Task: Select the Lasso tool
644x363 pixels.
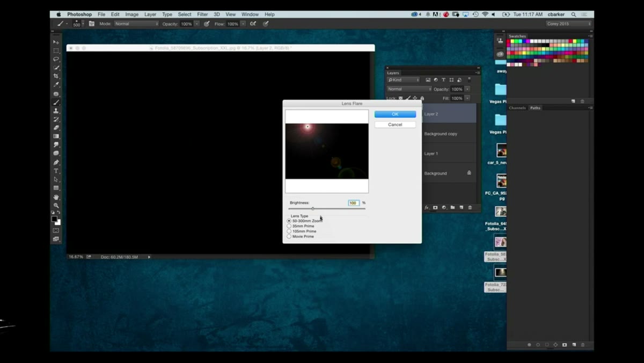Action: (56, 59)
